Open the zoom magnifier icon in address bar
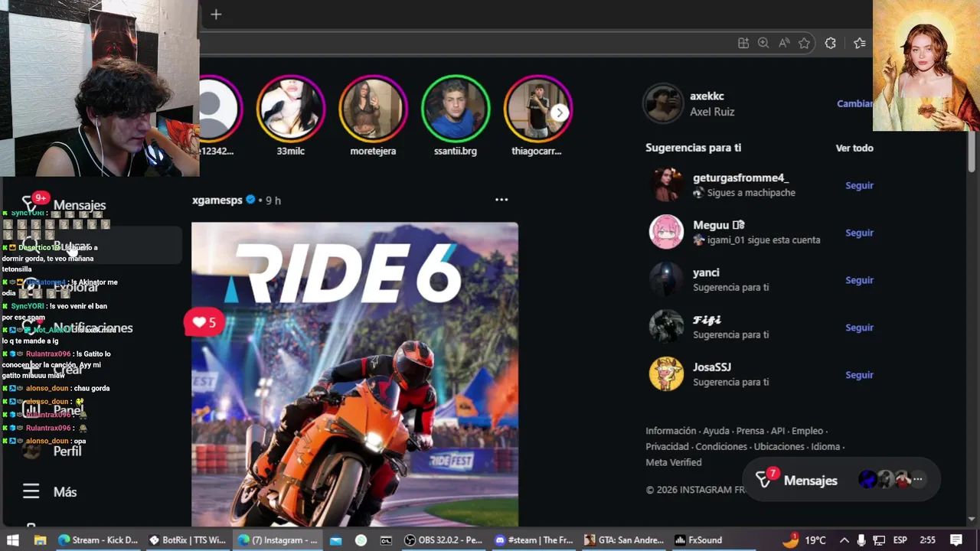This screenshot has width=980, height=551. (x=763, y=44)
